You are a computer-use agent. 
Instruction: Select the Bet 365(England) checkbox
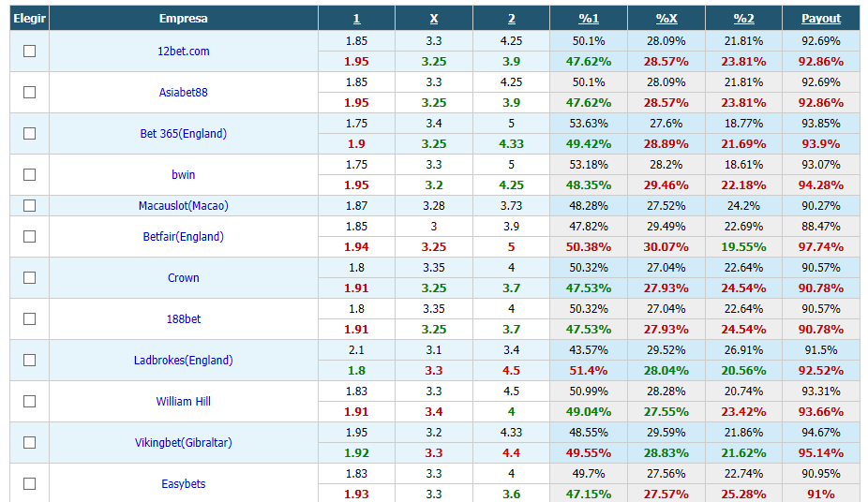(29, 133)
